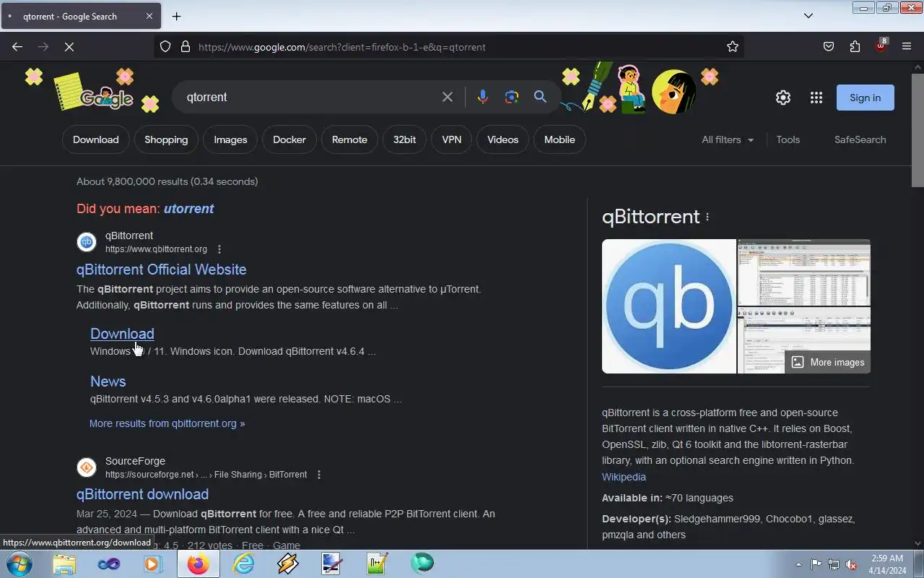
Task: Select the Shopping filter chip
Action: pos(166,139)
